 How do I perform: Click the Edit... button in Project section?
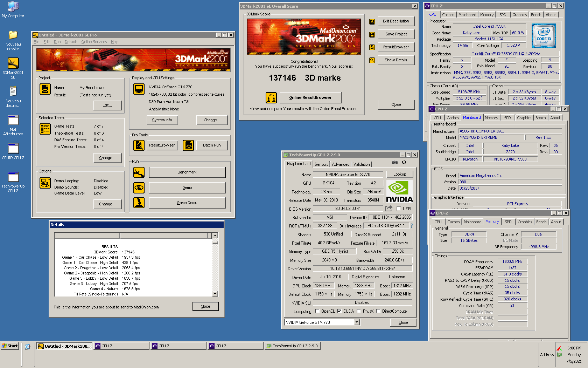[107, 105]
